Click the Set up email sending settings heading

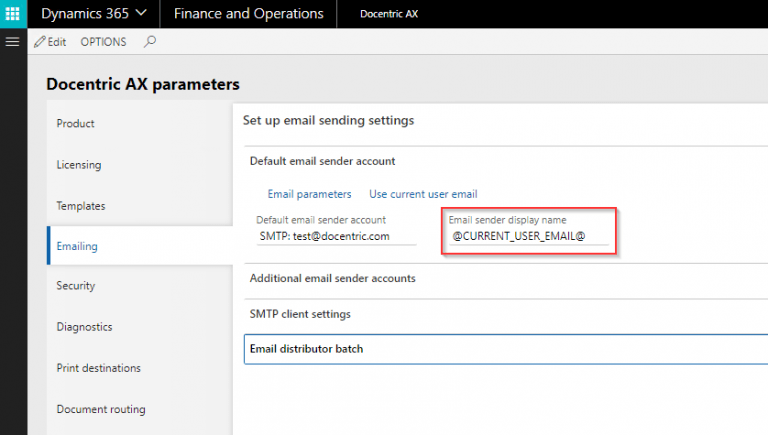coord(329,121)
